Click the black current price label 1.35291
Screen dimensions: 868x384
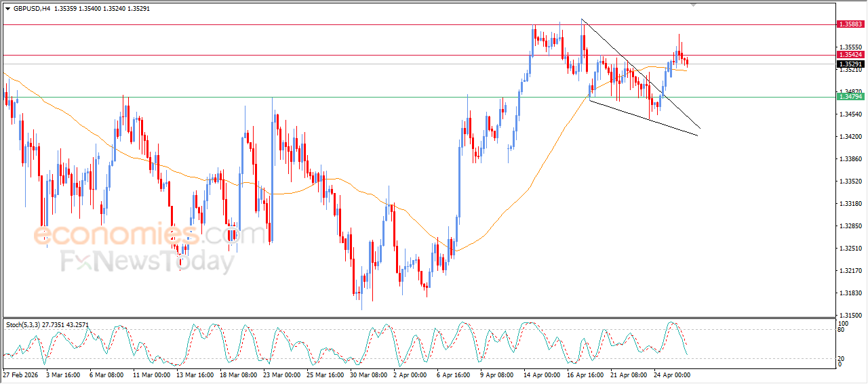(850, 64)
